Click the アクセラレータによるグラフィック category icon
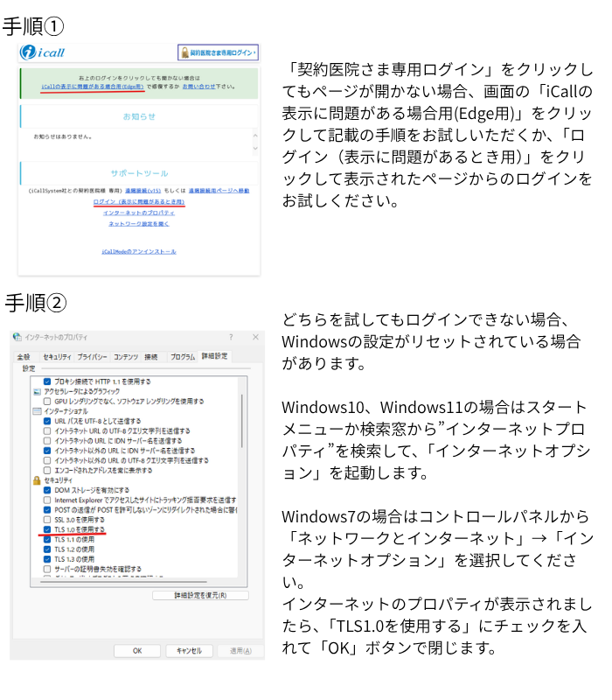The image size is (612, 700). coord(37,391)
